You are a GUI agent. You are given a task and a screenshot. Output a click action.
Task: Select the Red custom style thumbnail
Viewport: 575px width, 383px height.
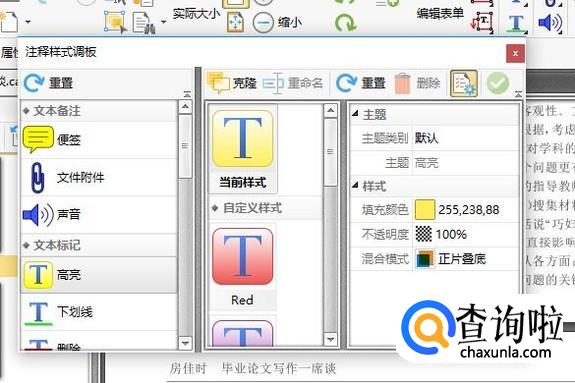pos(243,267)
